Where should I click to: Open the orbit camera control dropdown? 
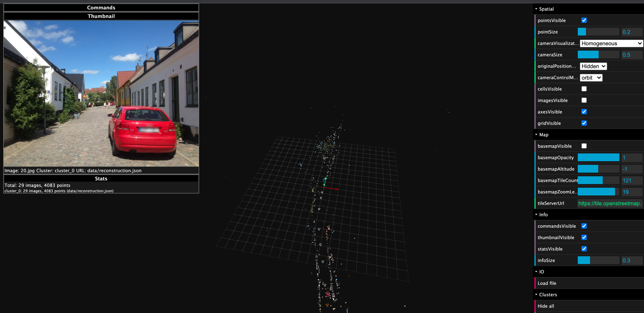[x=591, y=78]
